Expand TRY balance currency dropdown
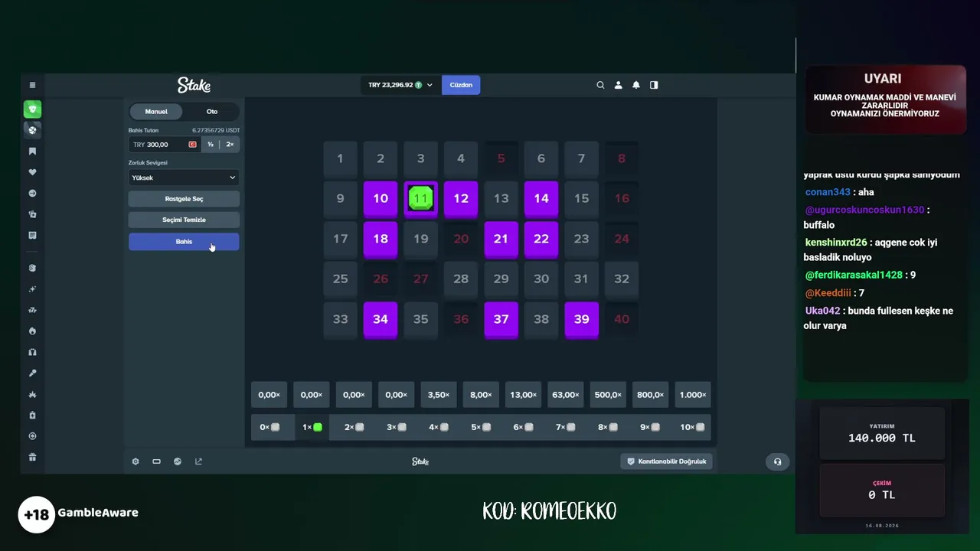Screen dimensions: 980x551 (400, 85)
